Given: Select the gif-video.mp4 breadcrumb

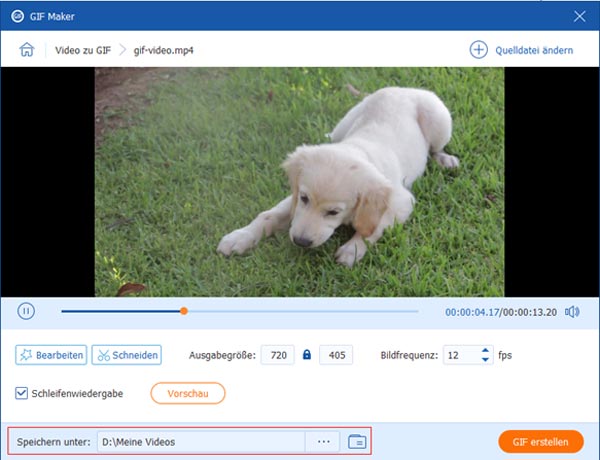Looking at the screenshot, I should (163, 50).
